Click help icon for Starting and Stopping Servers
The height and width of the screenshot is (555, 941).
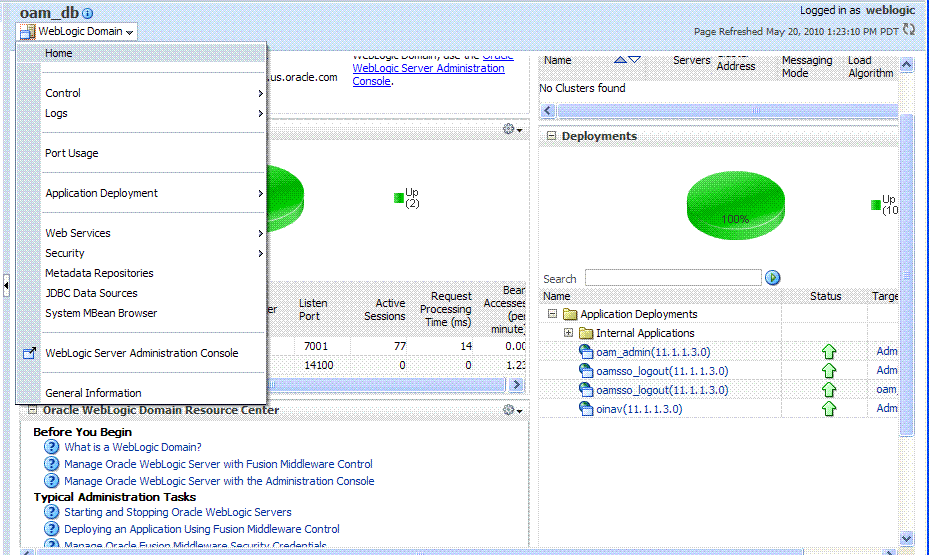point(52,512)
